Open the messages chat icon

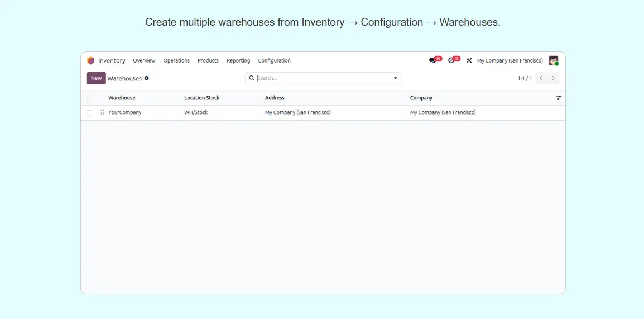pos(432,60)
